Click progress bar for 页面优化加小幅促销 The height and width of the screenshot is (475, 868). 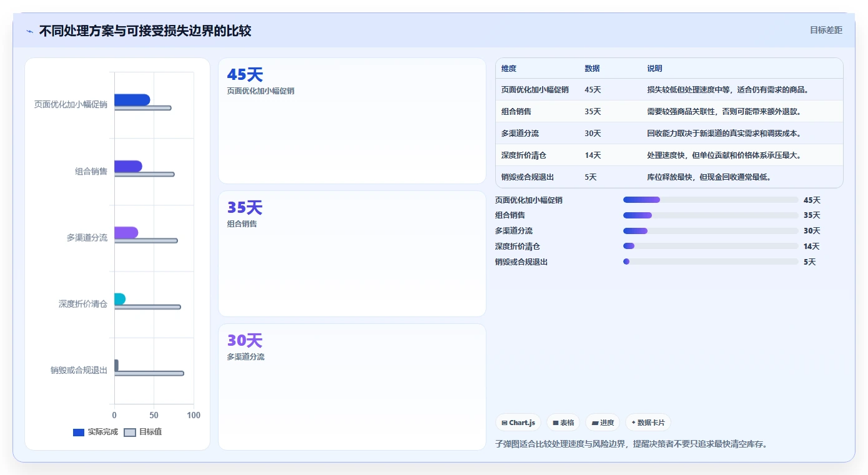(x=711, y=200)
